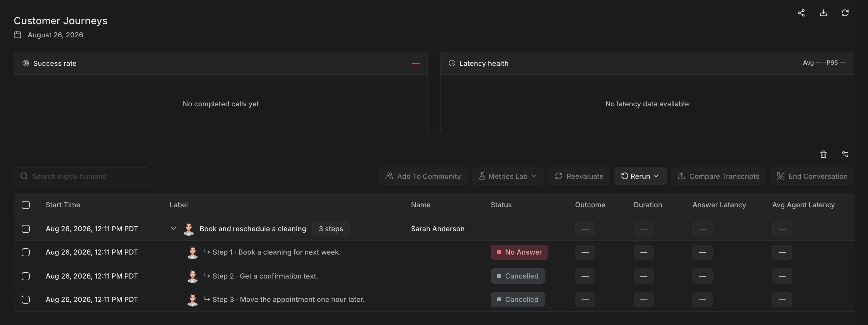Viewport: 868px width, 325px height.
Task: Click the red minus in Success rate card
Action: pyautogui.click(x=416, y=63)
